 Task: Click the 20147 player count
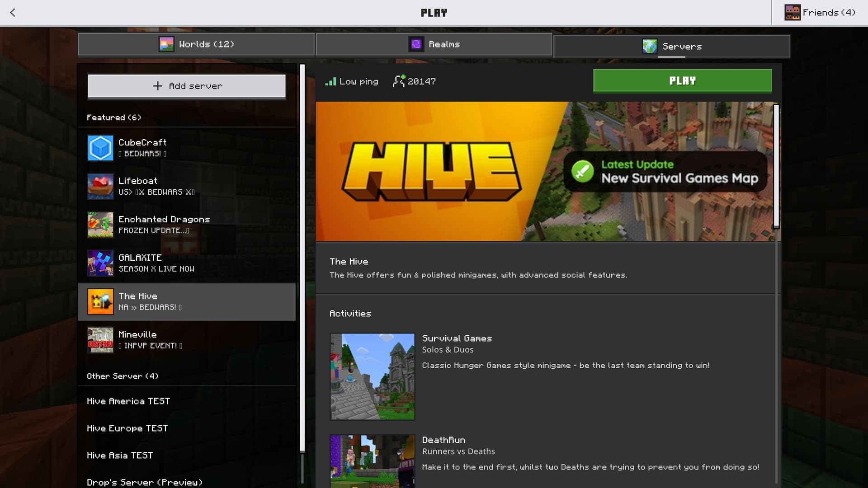pos(422,81)
